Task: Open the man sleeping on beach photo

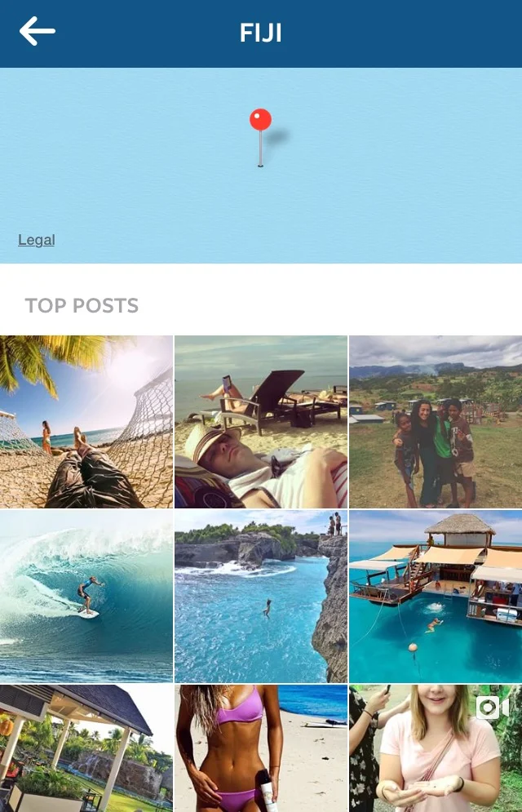Action: (x=261, y=422)
